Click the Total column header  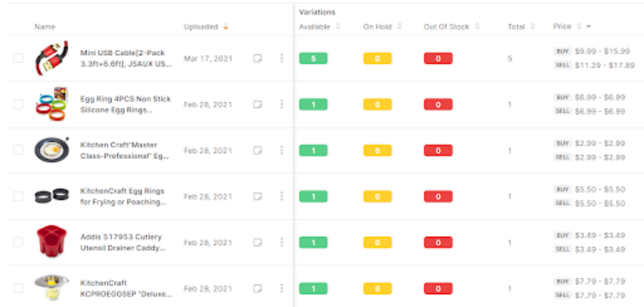pos(516,27)
